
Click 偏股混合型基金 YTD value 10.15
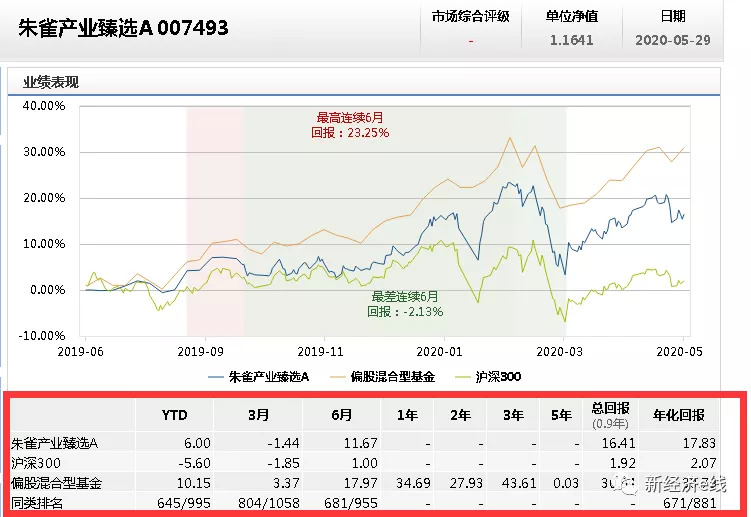tap(193, 483)
